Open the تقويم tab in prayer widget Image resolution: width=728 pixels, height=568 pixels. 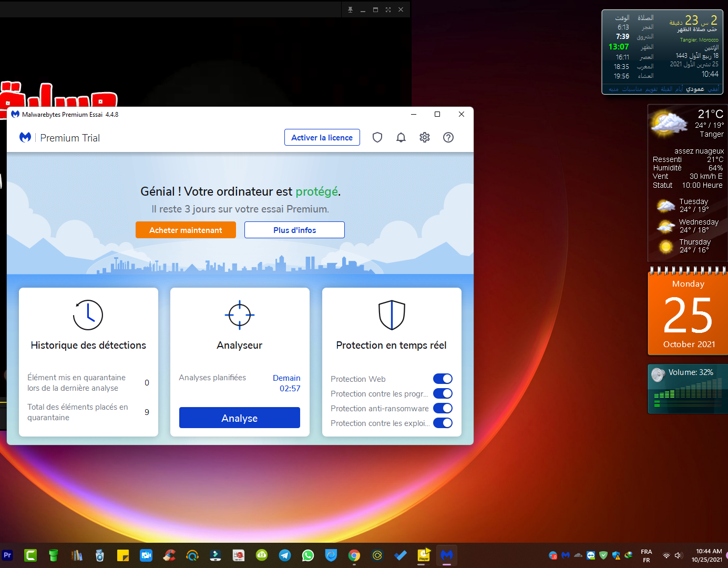coord(652,89)
